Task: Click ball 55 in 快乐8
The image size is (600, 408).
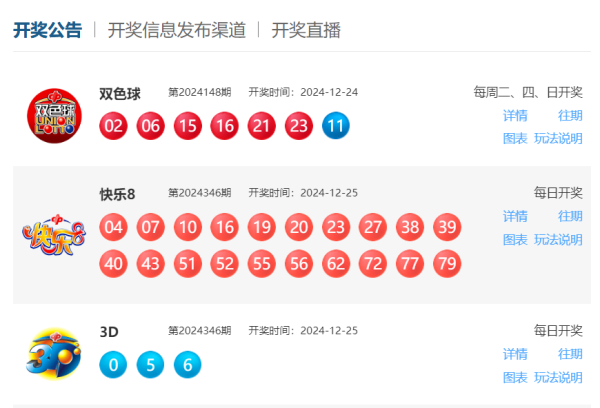Action: pyautogui.click(x=261, y=264)
